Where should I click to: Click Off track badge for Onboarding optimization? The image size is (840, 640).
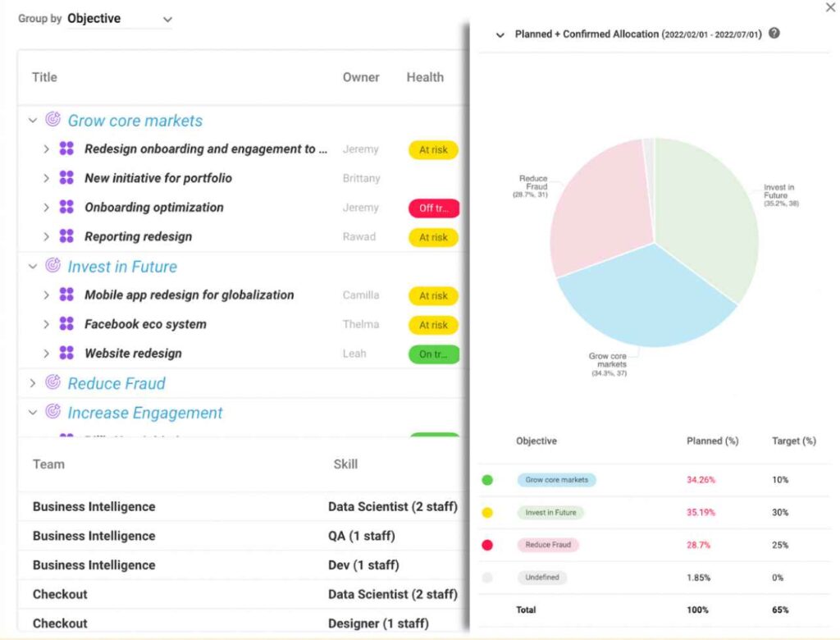tap(433, 208)
